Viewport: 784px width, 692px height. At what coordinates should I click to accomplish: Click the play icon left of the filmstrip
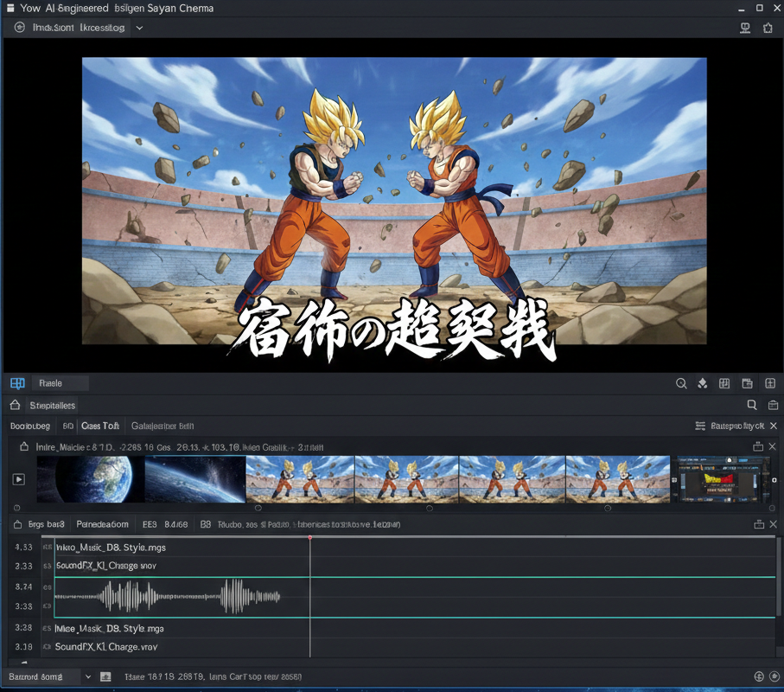tap(18, 479)
